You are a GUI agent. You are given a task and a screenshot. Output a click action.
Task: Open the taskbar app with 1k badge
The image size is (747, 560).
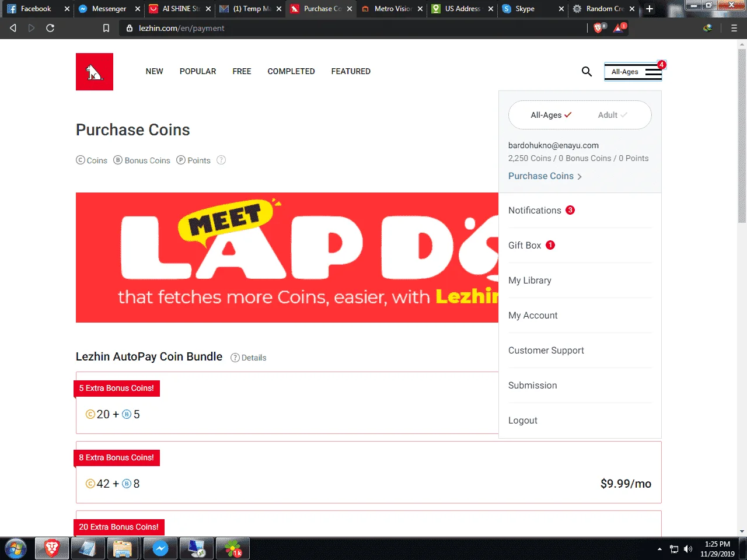pos(233,549)
